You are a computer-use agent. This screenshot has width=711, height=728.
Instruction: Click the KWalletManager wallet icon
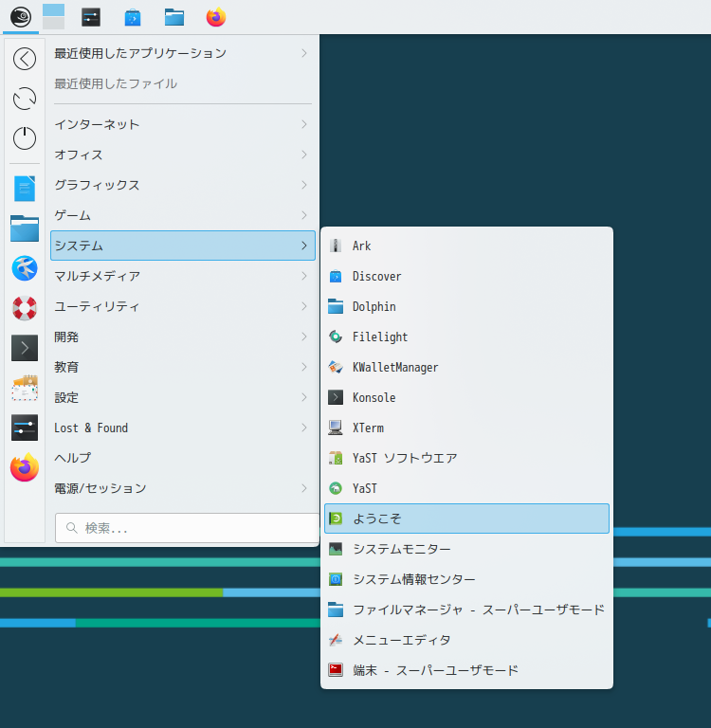[336, 367]
